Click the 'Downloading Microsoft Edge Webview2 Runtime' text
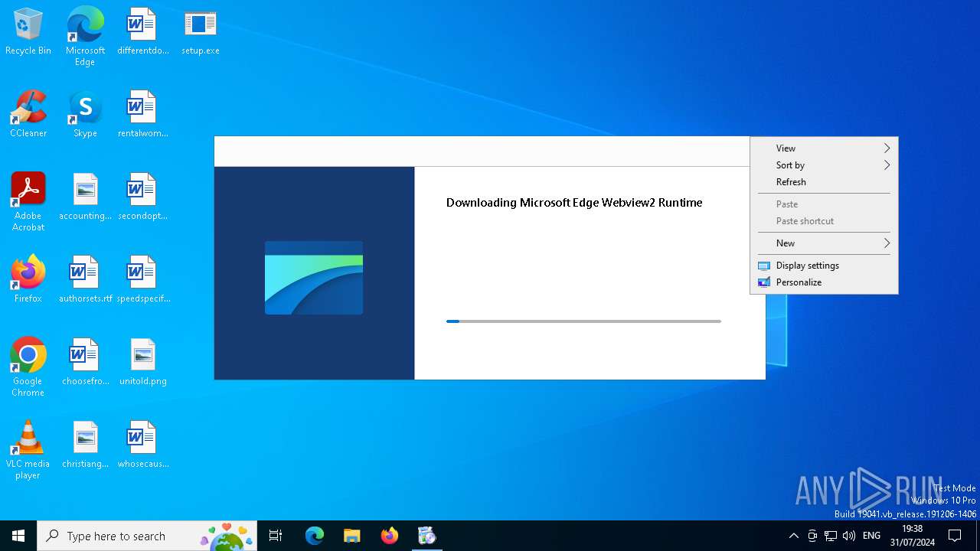 pos(574,203)
